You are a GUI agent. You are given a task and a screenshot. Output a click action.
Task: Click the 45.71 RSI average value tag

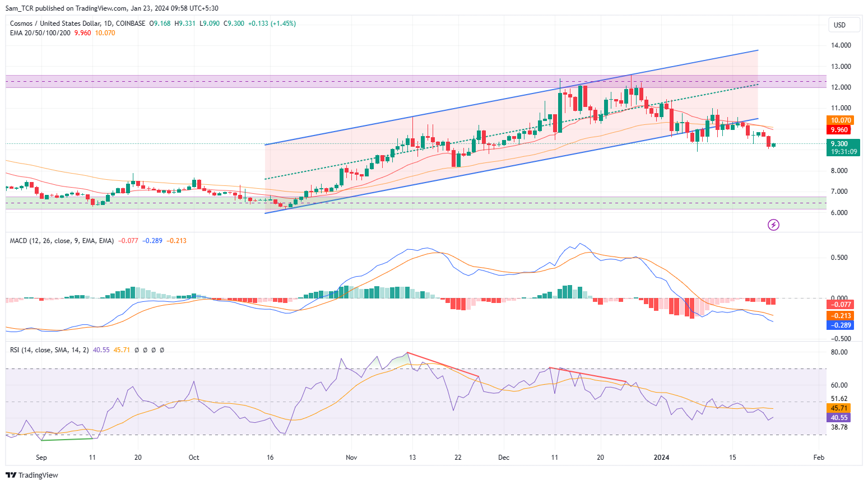point(838,408)
